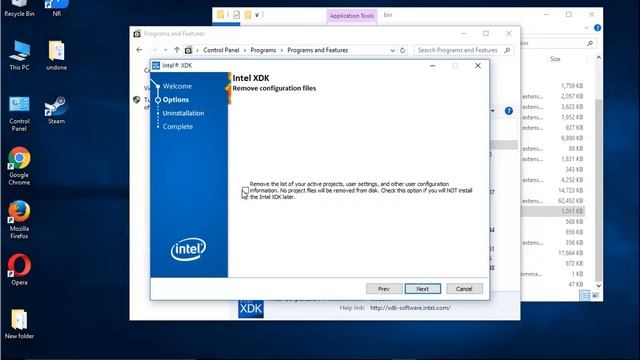Cancel the Intel XDK uninstaller
Viewport: 640px width, 360px height.
464,289
